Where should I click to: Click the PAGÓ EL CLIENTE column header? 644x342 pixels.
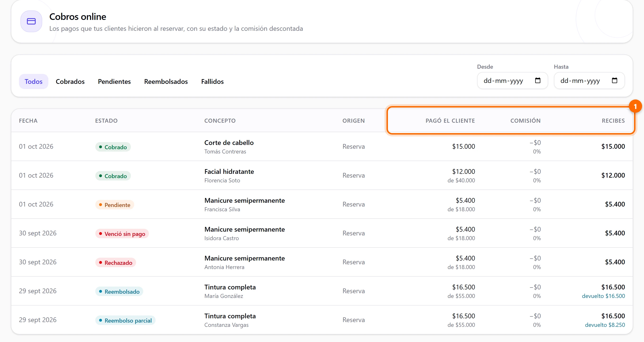point(450,121)
